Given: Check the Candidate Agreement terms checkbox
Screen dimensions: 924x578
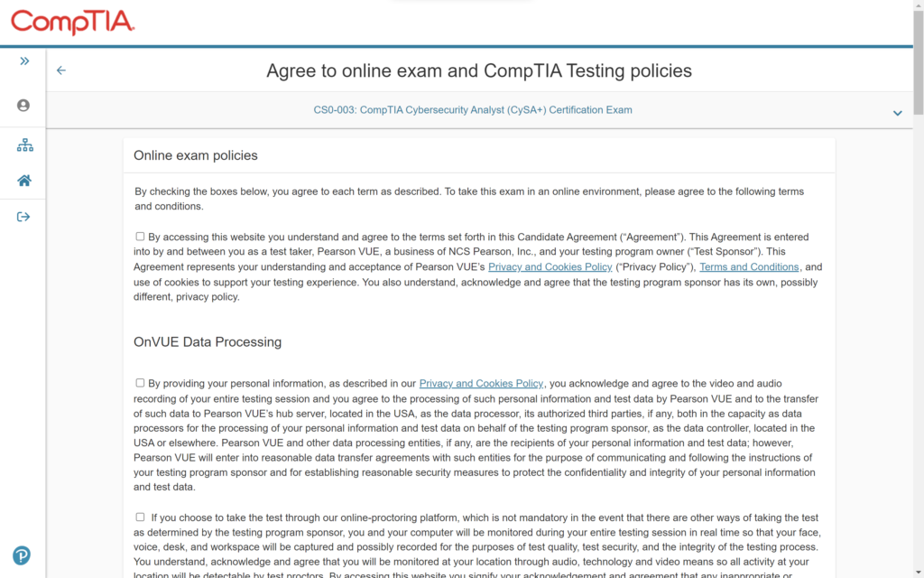Looking at the screenshot, I should click(140, 237).
